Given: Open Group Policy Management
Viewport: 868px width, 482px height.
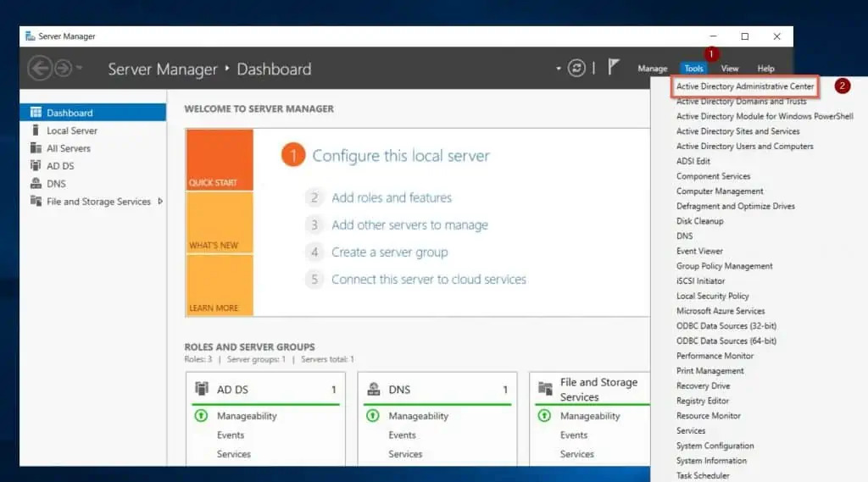Looking at the screenshot, I should pyautogui.click(x=724, y=266).
